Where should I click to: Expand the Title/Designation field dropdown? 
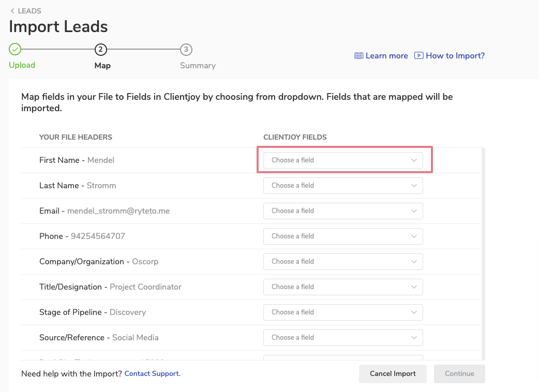(x=343, y=287)
